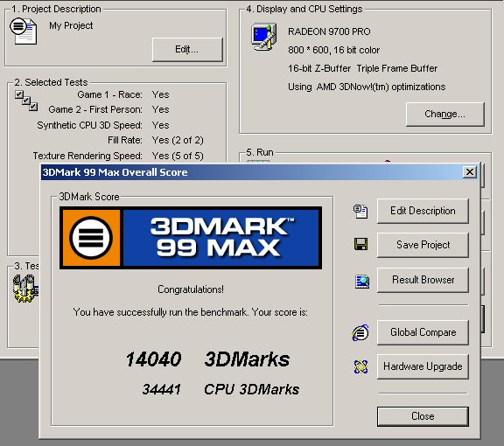Screen dimensions: 504x446
Task: Click the Hardware Upgrade button
Action: point(423,366)
